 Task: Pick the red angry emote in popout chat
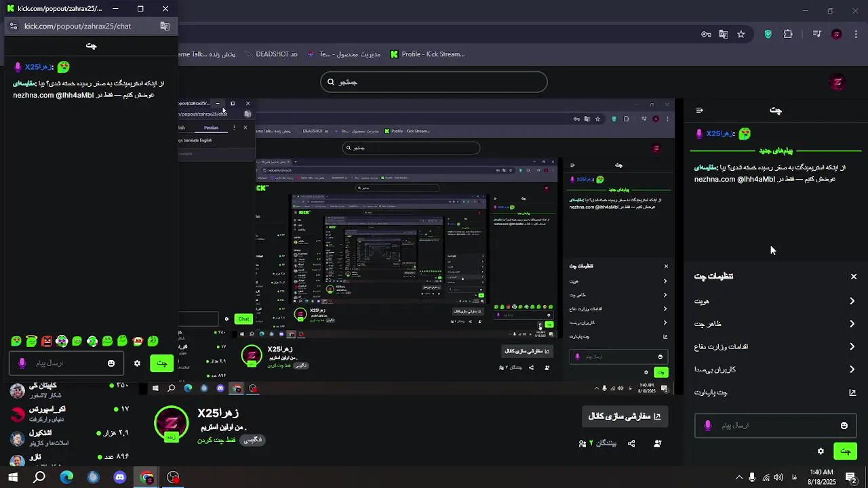point(46,341)
